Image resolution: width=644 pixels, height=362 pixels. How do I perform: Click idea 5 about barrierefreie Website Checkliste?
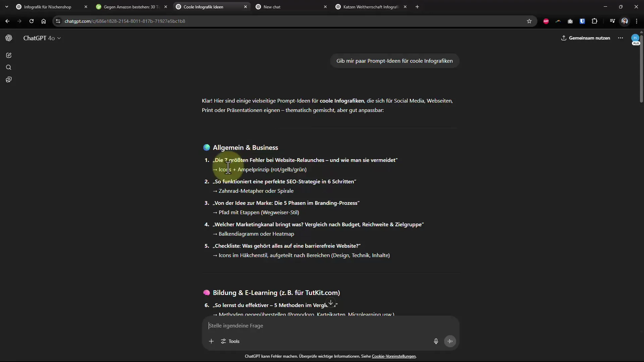(286, 246)
